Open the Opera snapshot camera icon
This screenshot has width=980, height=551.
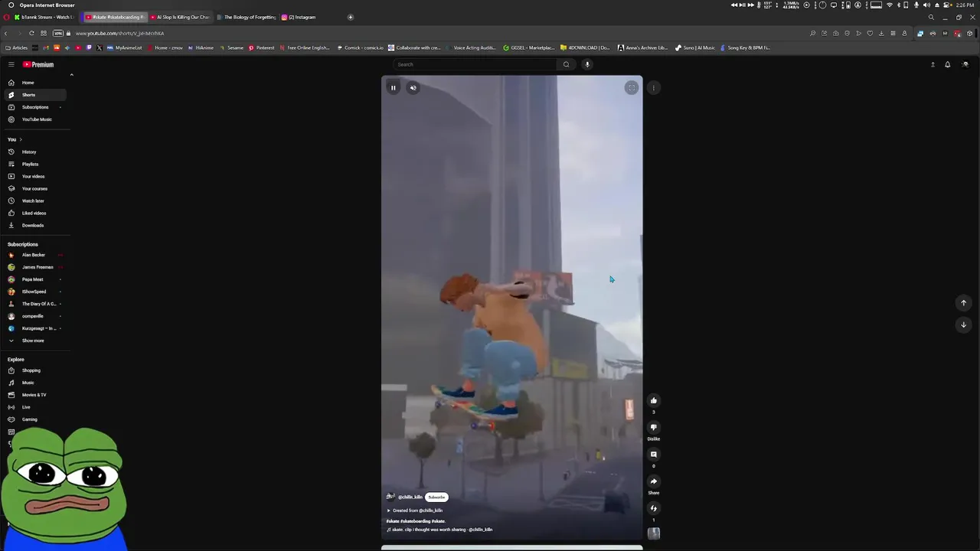(x=835, y=33)
